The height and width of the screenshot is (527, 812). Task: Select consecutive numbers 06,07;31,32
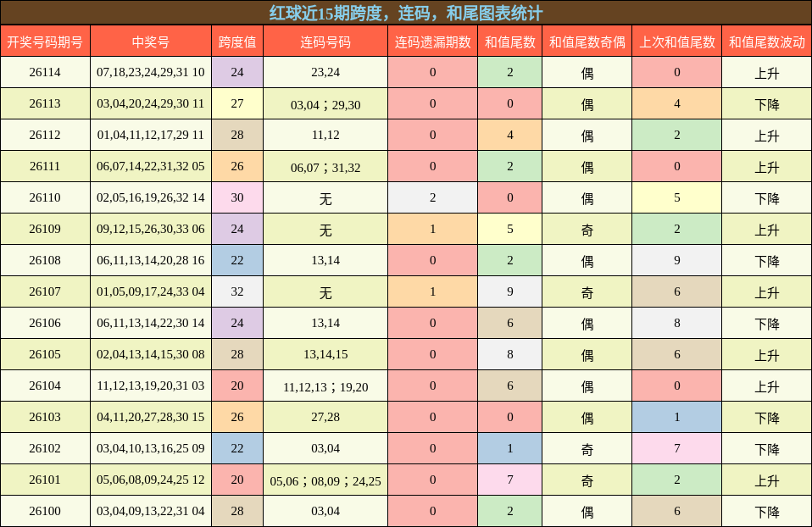325,167
